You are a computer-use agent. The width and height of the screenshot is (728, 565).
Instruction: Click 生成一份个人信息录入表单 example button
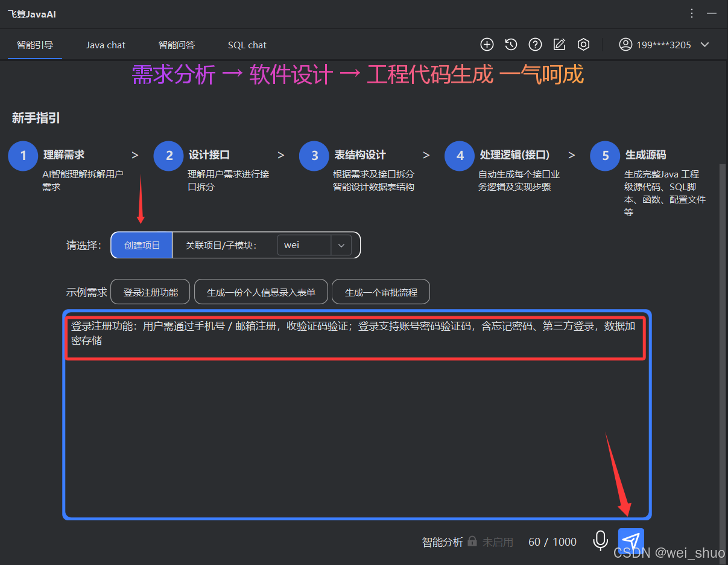(261, 292)
